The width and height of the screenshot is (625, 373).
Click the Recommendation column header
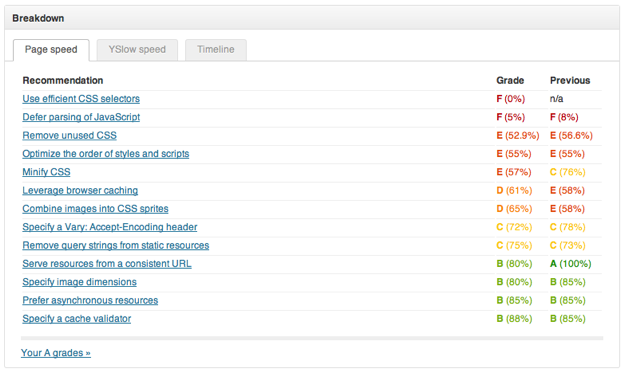(x=63, y=80)
